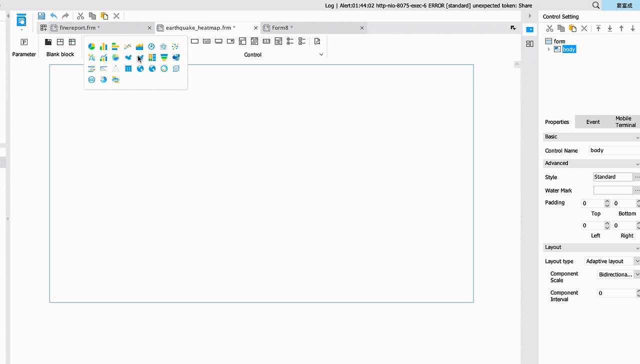Click inside the Water Mark input field
The width and height of the screenshot is (640, 364).
click(612, 190)
